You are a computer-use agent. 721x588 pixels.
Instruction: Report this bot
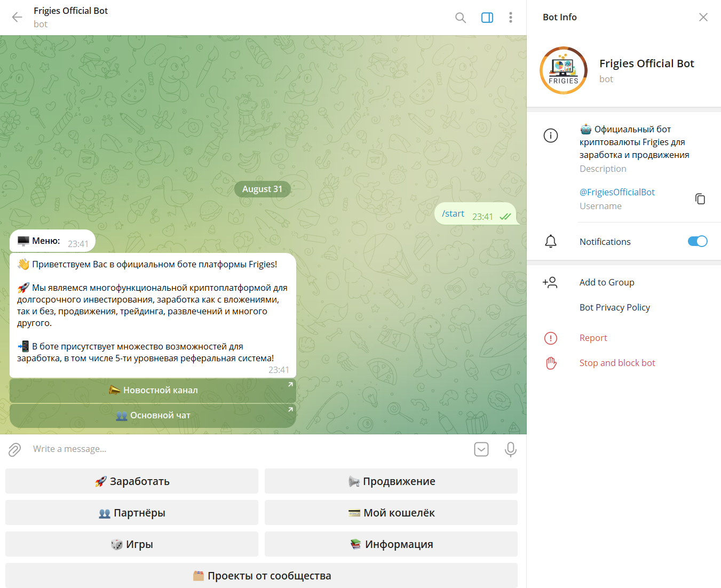click(x=593, y=338)
